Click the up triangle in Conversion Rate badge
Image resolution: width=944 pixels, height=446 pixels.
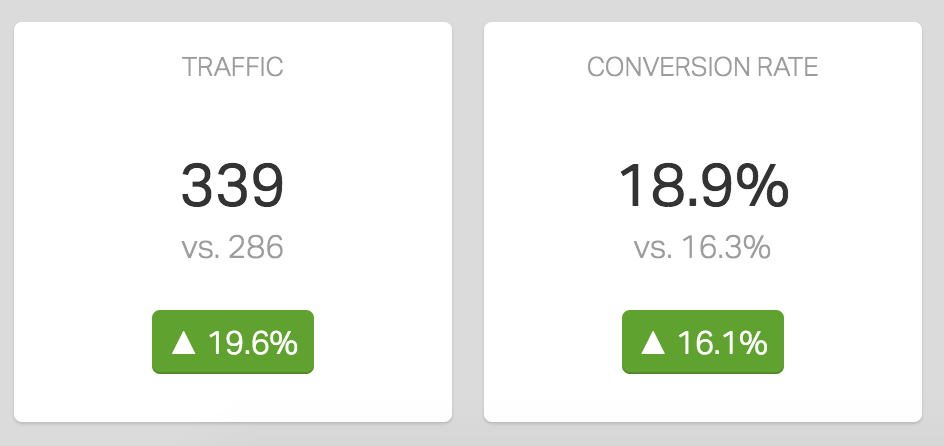(x=653, y=343)
